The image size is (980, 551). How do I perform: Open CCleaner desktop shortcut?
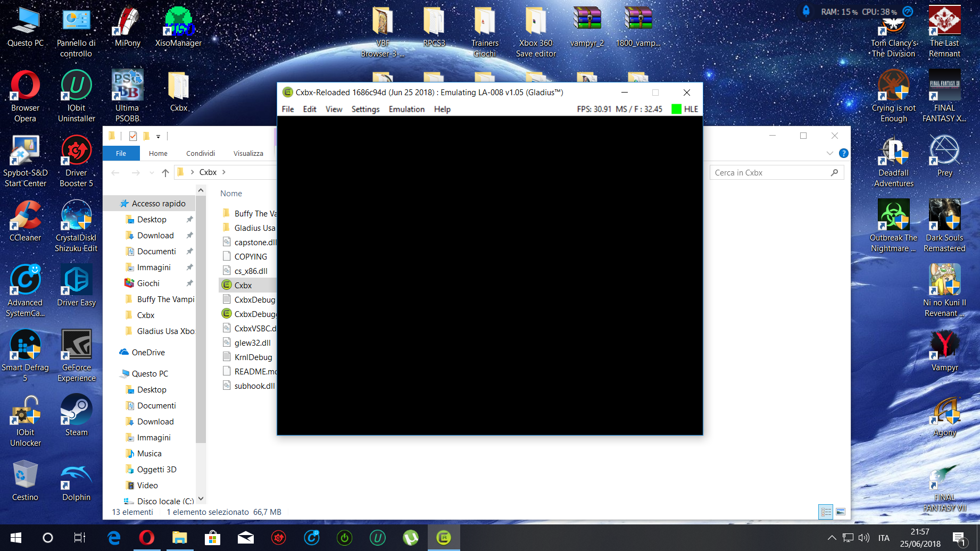pyautogui.click(x=26, y=221)
